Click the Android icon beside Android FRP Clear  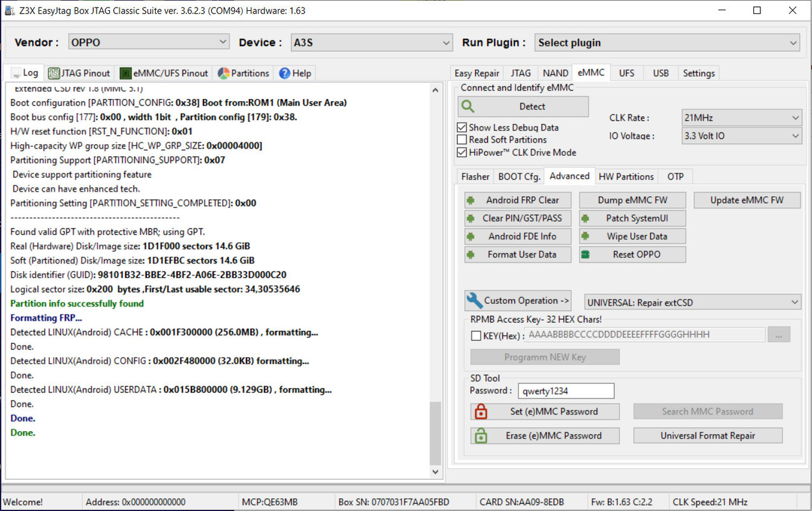[471, 200]
